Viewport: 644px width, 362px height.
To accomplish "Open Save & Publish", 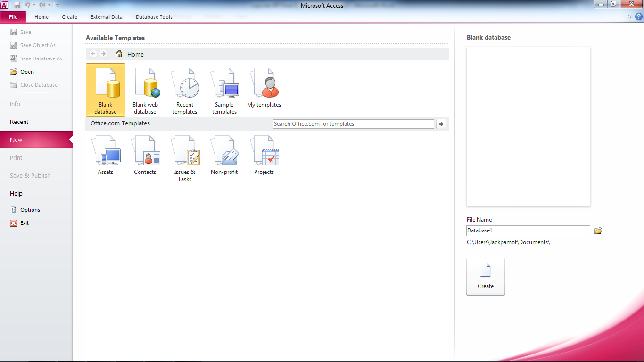I will (30, 175).
